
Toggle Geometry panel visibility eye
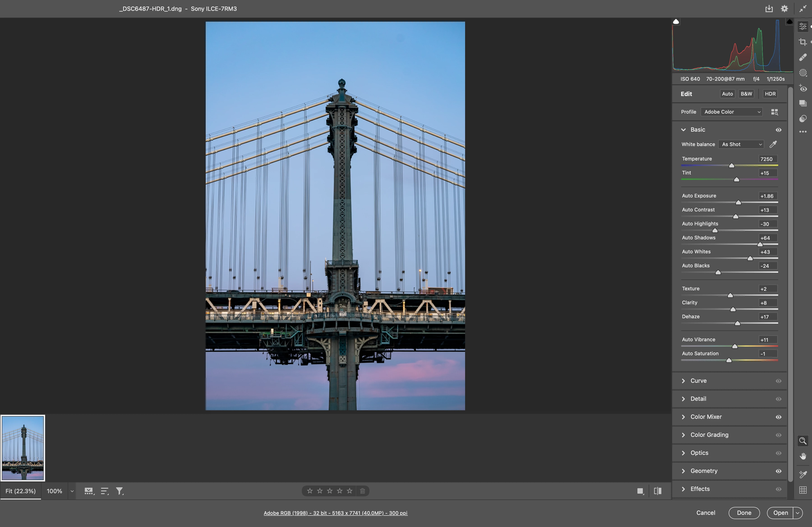pyautogui.click(x=778, y=471)
